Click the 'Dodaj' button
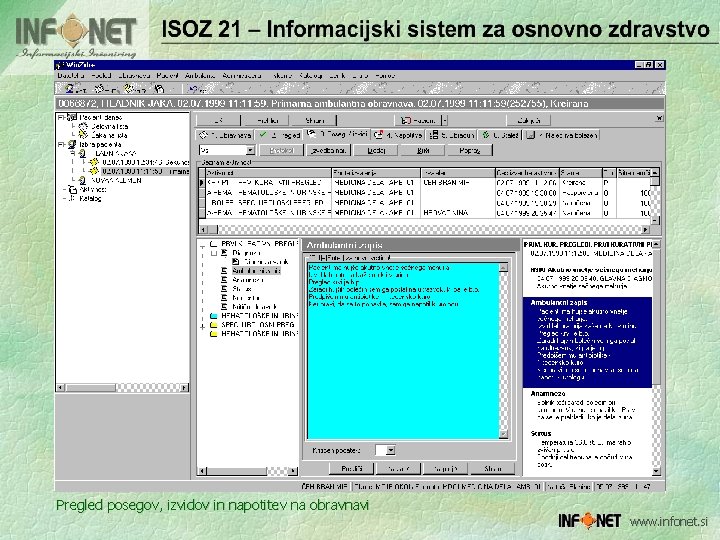Screen dimensions: 720x540 click(376, 150)
